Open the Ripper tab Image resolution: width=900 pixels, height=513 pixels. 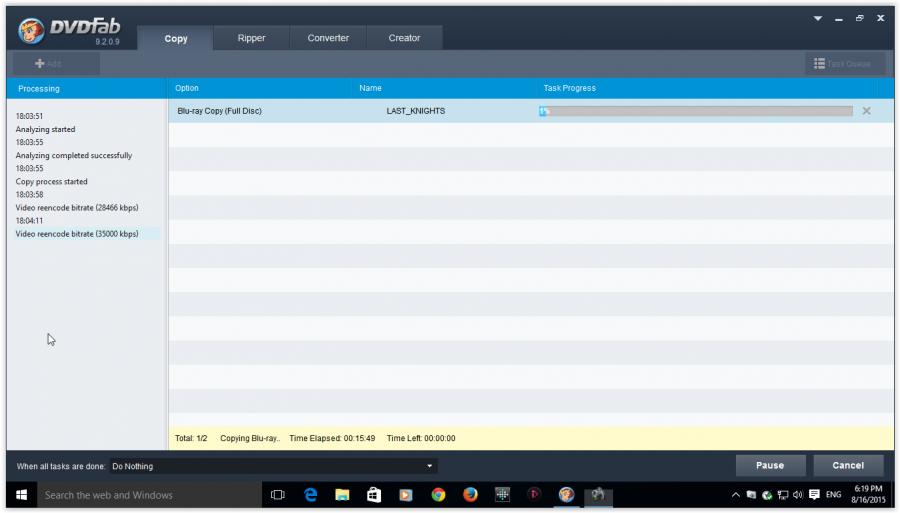tap(251, 38)
